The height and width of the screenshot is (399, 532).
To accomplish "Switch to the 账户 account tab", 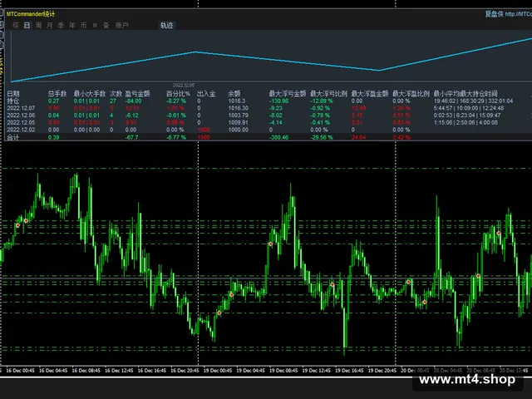I will point(122,26).
